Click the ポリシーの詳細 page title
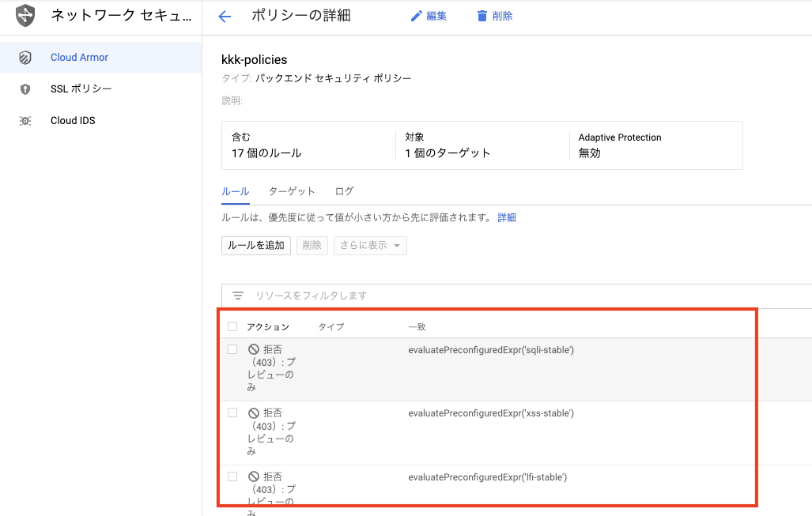Image resolution: width=812 pixels, height=516 pixels. (301, 16)
